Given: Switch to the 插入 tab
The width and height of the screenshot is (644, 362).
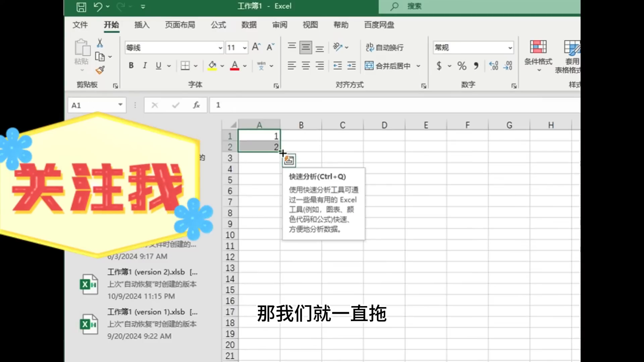Looking at the screenshot, I should [x=142, y=25].
